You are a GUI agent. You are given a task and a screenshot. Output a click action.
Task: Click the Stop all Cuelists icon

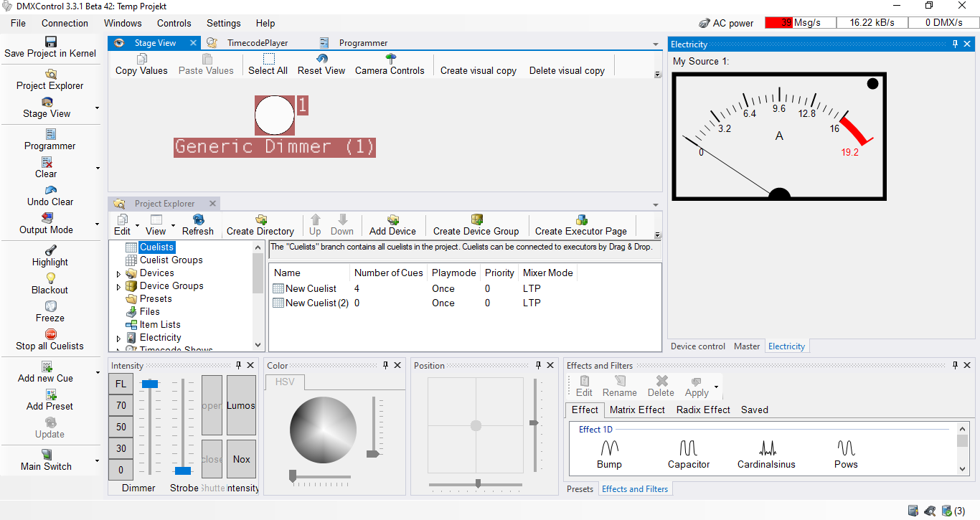50,334
